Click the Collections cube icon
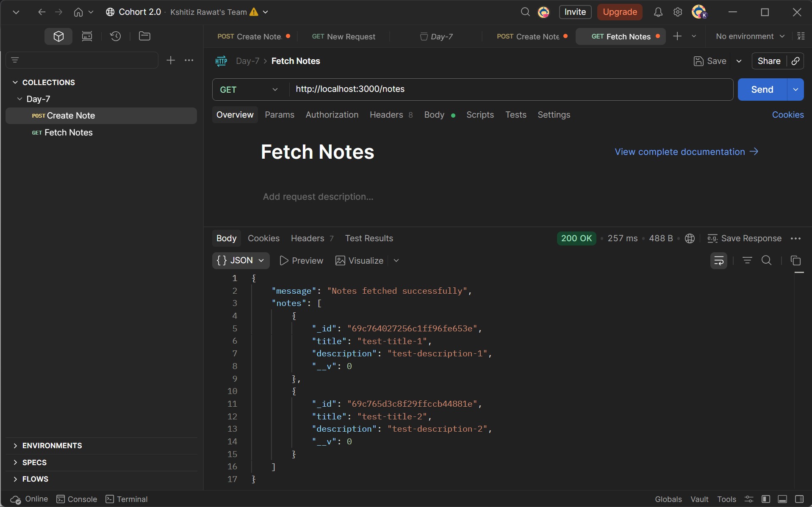This screenshot has height=507, width=812. (58, 36)
